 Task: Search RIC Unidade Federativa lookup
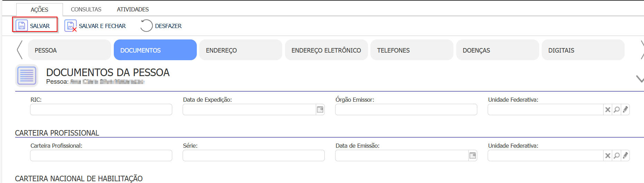(617, 110)
